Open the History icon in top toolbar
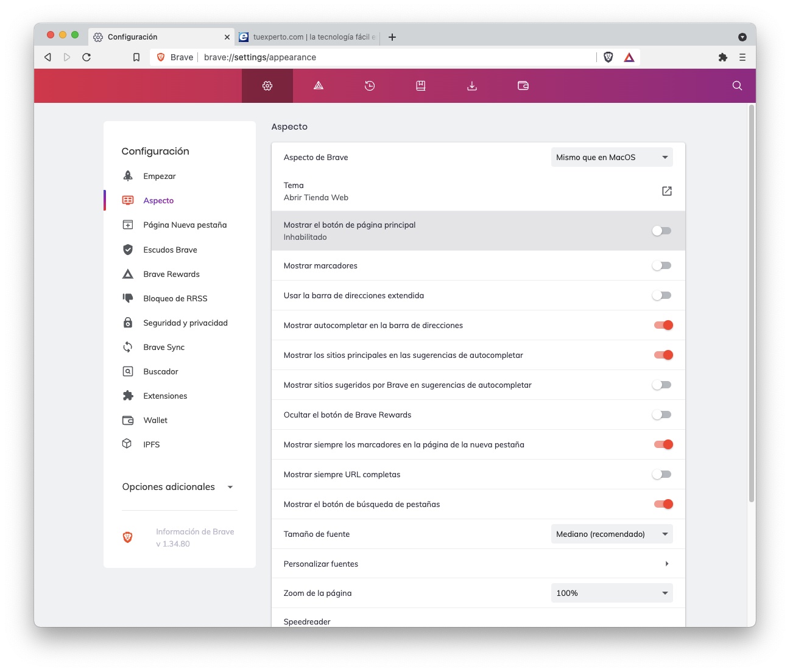Viewport: 790px width, 672px height. coord(370,86)
